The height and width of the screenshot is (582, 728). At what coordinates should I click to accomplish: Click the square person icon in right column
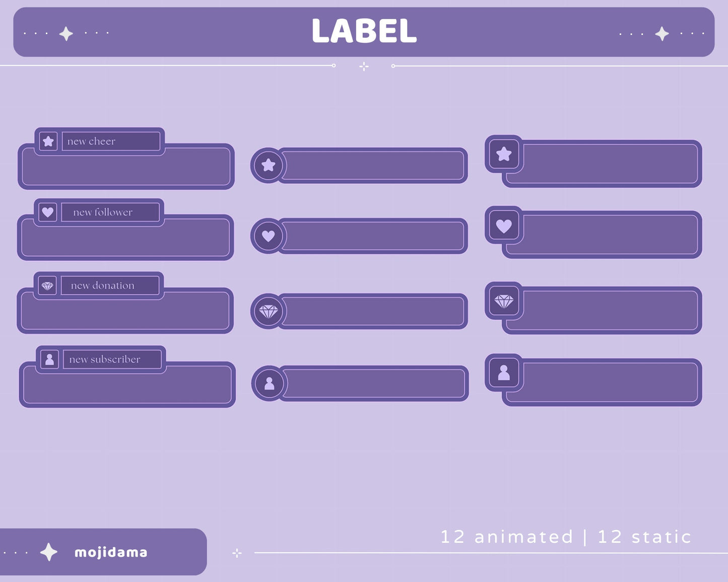tap(504, 373)
